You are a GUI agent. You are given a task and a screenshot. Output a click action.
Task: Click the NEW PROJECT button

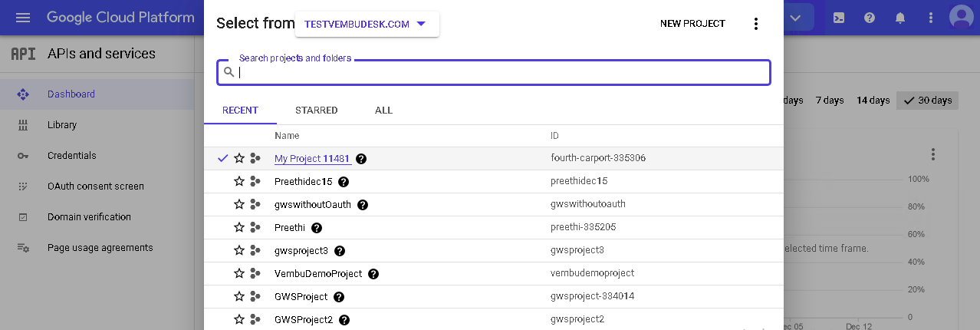coord(692,24)
